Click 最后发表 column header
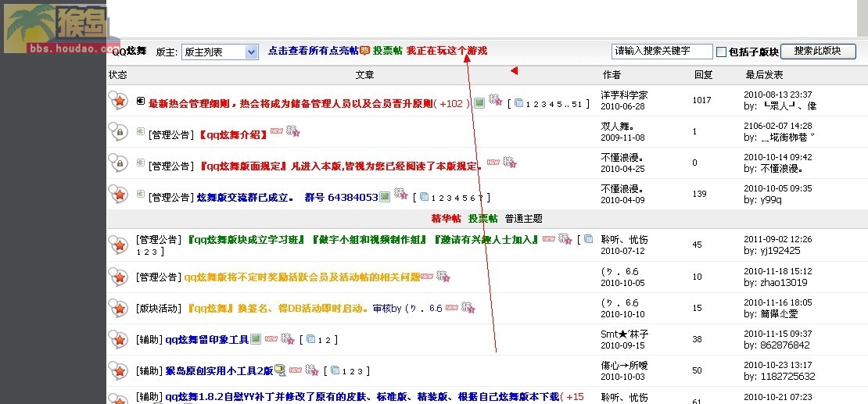This screenshot has height=404, width=868. [765, 75]
